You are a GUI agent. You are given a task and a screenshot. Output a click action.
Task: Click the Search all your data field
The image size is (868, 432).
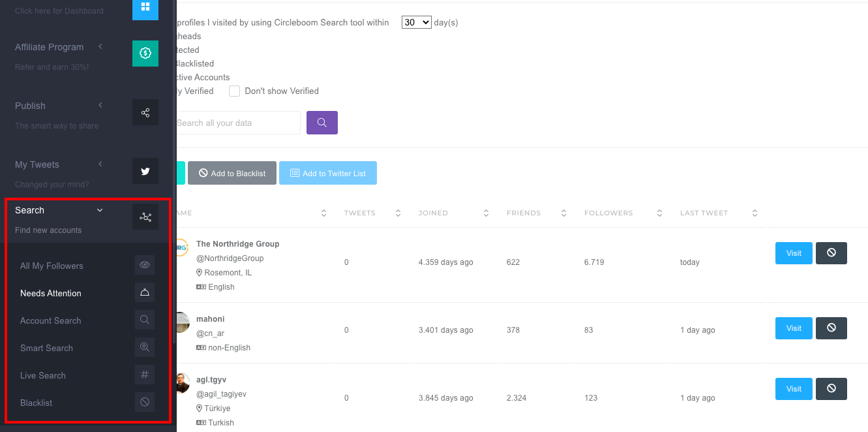pyautogui.click(x=237, y=123)
